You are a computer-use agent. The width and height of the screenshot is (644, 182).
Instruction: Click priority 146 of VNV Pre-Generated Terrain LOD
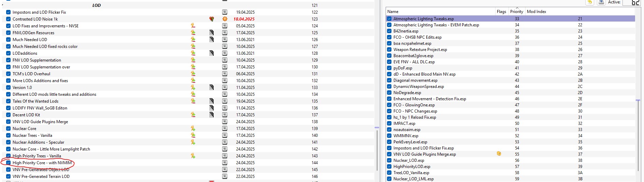[x=315, y=176]
